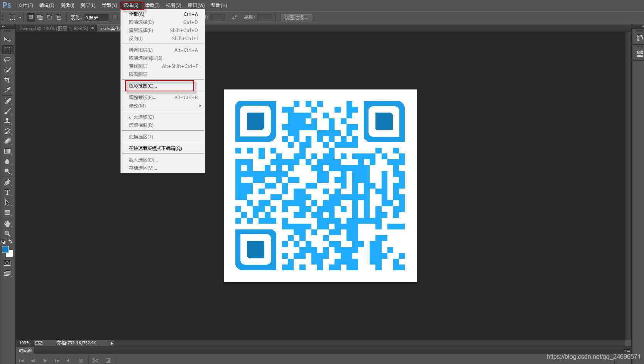Open 编辑(E) menu
644x364 pixels.
click(x=47, y=5)
